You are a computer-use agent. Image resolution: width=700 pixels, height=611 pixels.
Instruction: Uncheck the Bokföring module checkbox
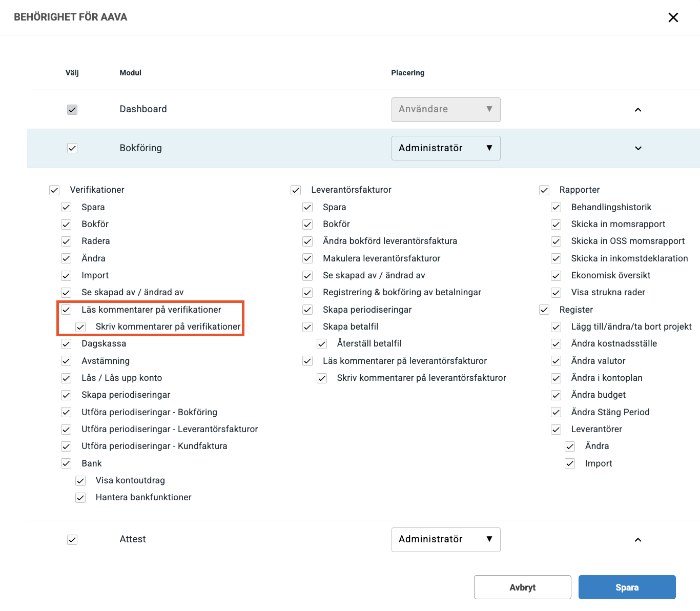pyautogui.click(x=72, y=148)
